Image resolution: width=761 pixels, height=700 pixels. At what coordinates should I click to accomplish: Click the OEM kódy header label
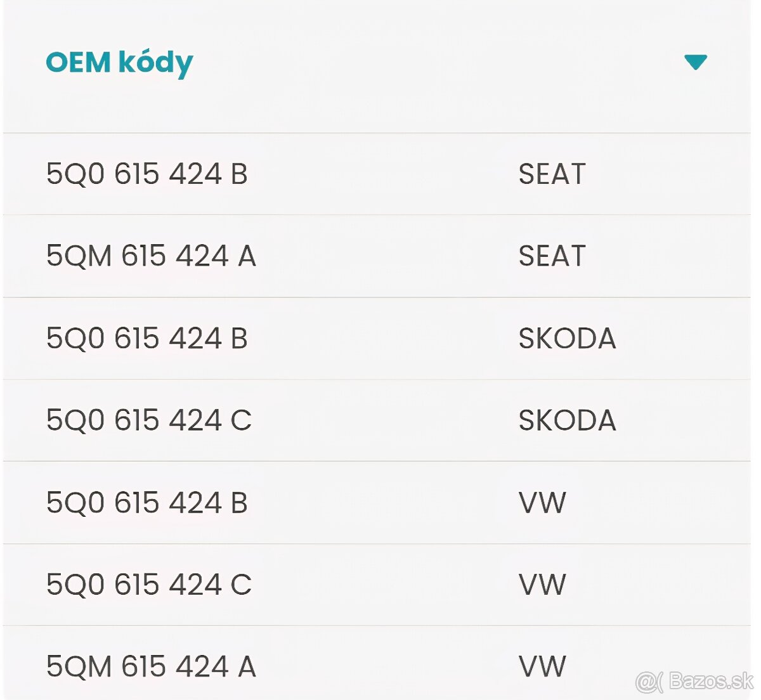tap(119, 61)
